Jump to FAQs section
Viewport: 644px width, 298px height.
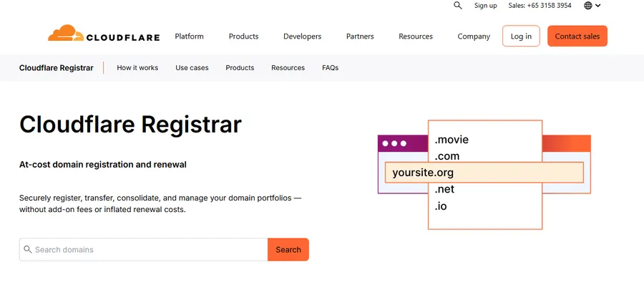(330, 68)
